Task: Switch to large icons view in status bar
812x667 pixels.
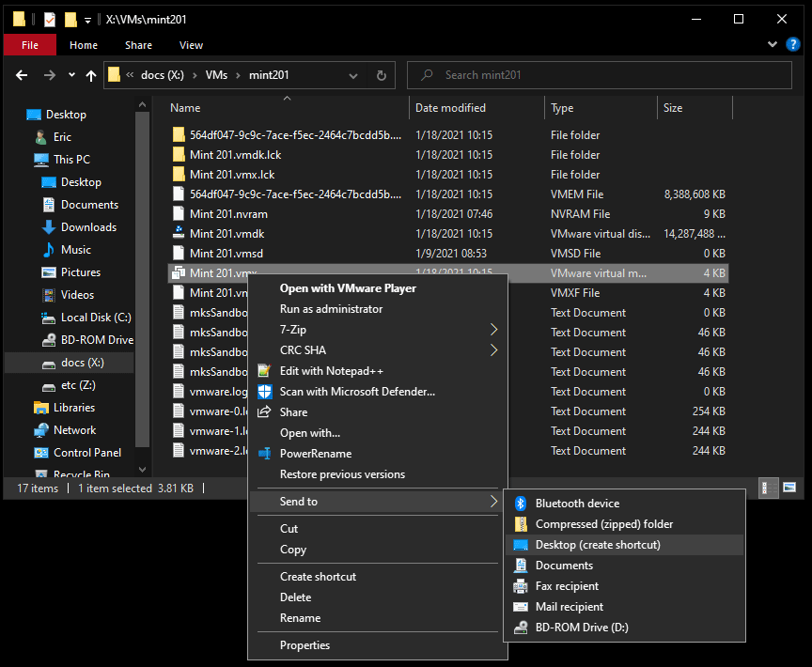Action: pyautogui.click(x=789, y=488)
